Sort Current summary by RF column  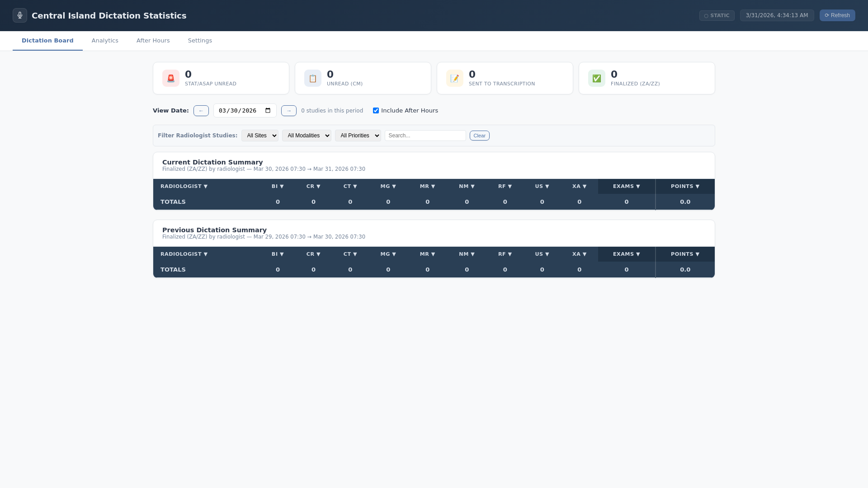pyautogui.click(x=505, y=186)
